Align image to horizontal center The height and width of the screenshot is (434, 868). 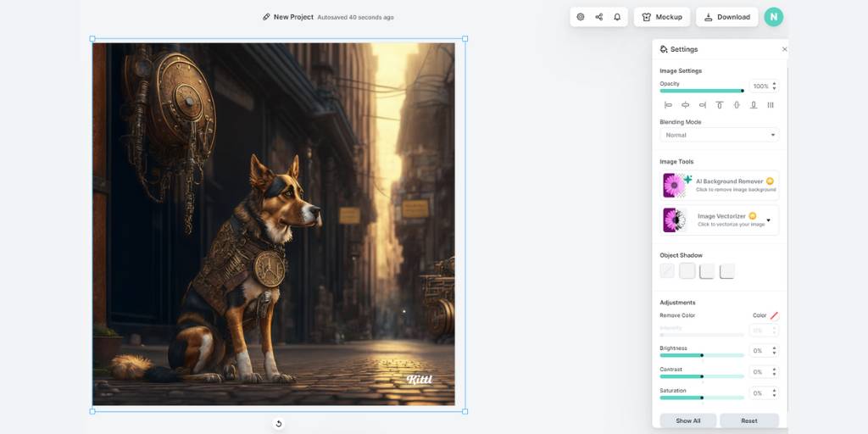(x=685, y=105)
